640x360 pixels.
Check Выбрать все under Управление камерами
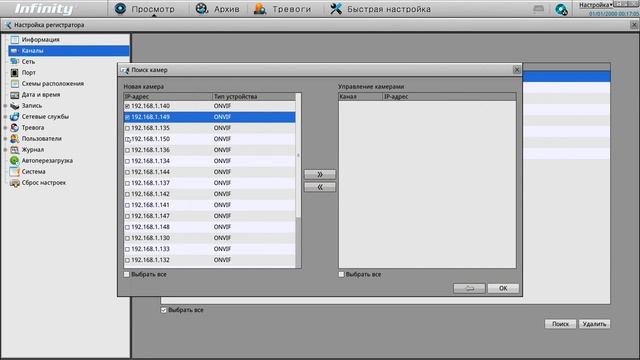pyautogui.click(x=341, y=274)
